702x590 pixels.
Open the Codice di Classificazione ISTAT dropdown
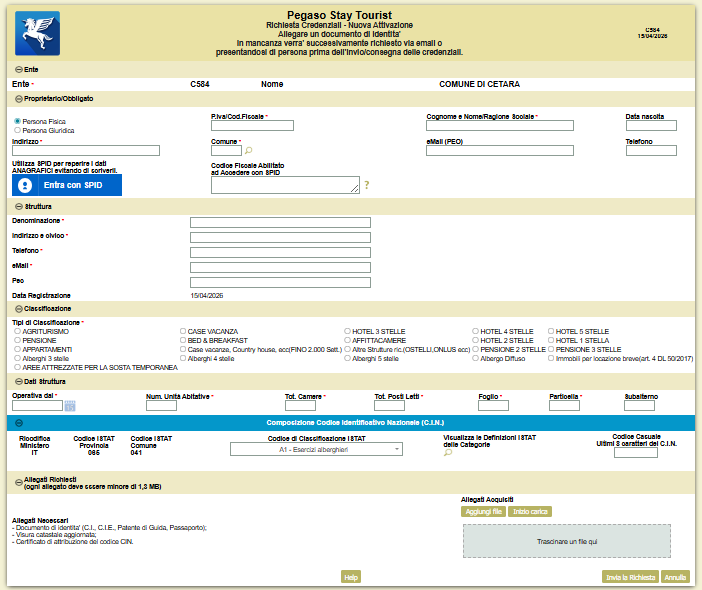pyautogui.click(x=316, y=449)
